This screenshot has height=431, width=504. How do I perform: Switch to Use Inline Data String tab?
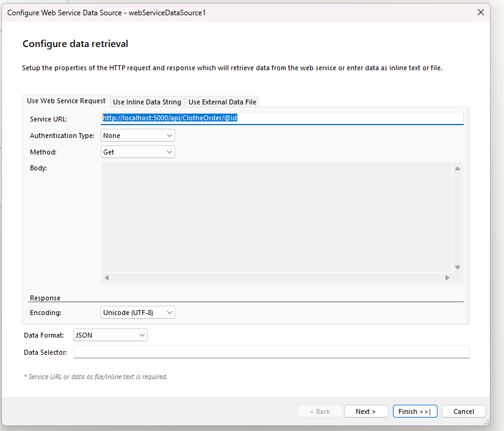pos(147,102)
